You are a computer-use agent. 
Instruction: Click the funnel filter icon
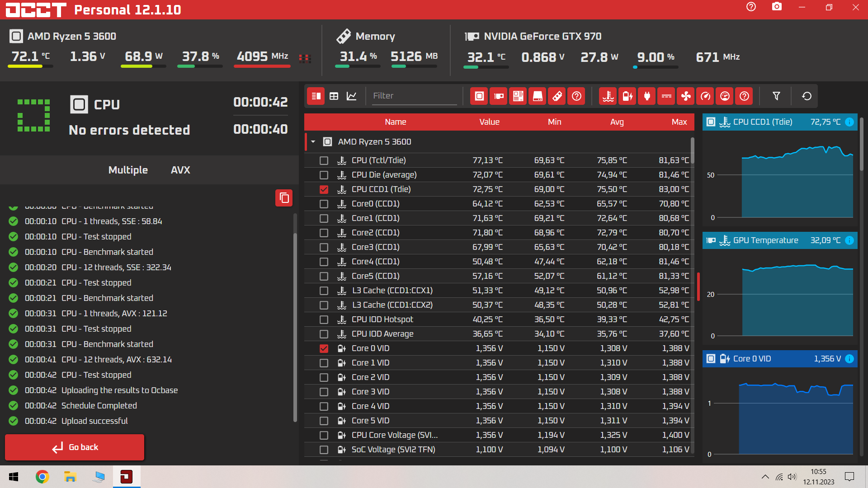click(x=776, y=96)
